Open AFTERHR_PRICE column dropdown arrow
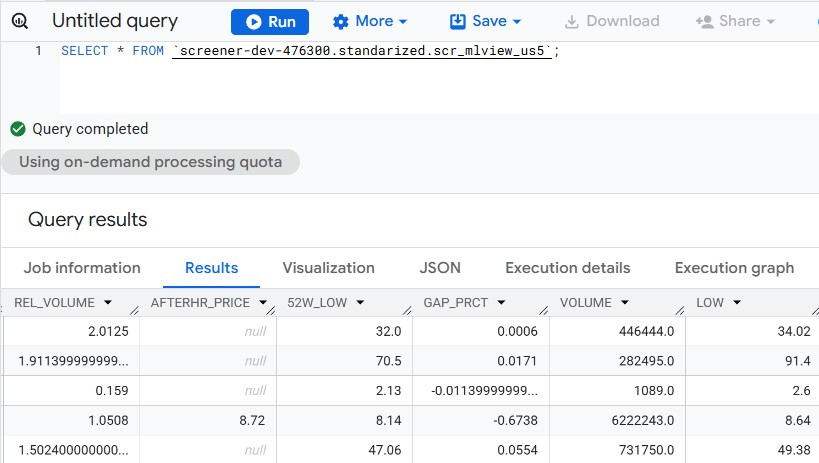 (263, 303)
